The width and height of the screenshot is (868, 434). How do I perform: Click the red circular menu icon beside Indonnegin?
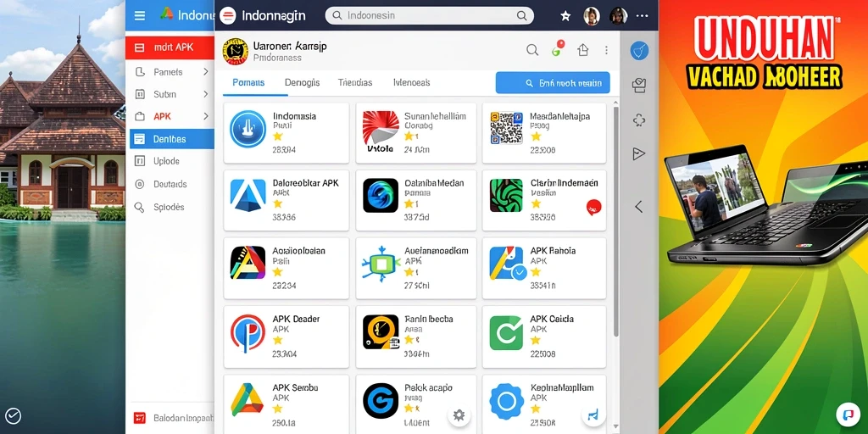(227, 15)
